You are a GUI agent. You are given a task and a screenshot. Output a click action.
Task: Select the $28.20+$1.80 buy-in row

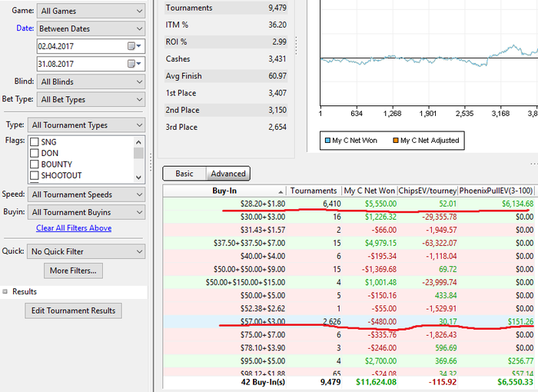[349, 204]
